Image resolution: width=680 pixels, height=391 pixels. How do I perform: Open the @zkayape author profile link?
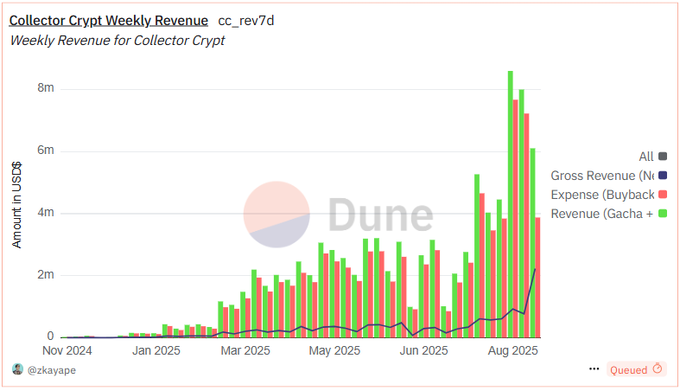coord(52,370)
